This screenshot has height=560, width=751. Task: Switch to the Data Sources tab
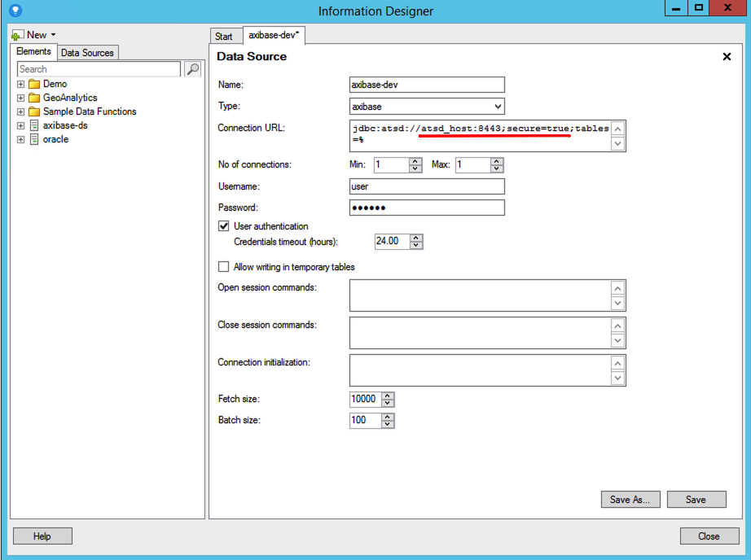click(x=87, y=53)
